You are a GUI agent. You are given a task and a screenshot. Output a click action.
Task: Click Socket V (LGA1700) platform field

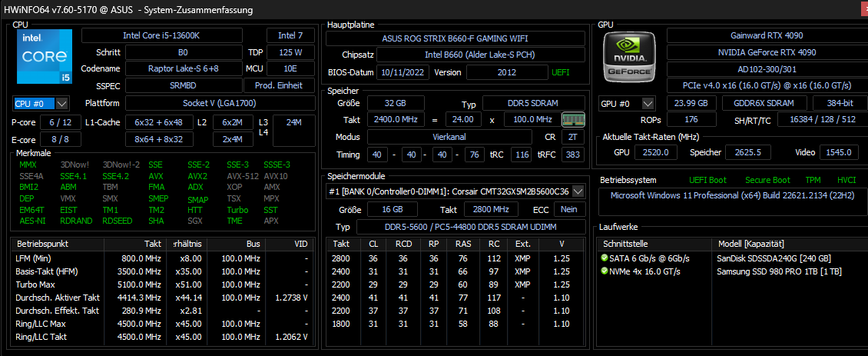[220, 103]
